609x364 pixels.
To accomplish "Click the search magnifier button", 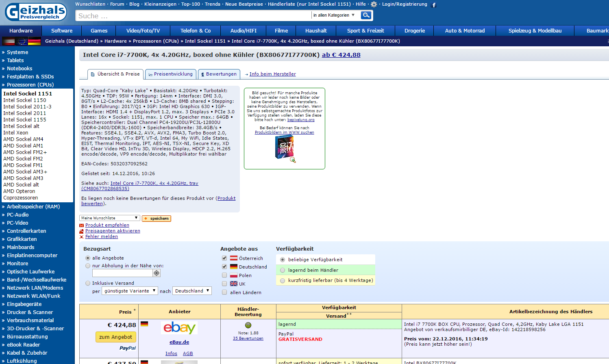I will tap(366, 15).
